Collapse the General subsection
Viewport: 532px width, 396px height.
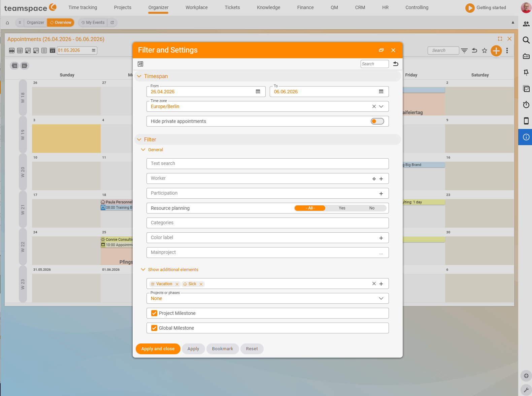click(x=143, y=150)
